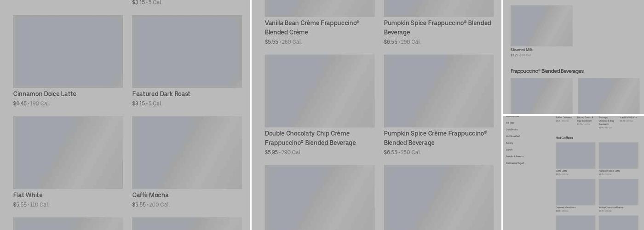Image resolution: width=644 pixels, height=230 pixels.
Task: Click the Caffè Mocha item name
Action: 150,195
